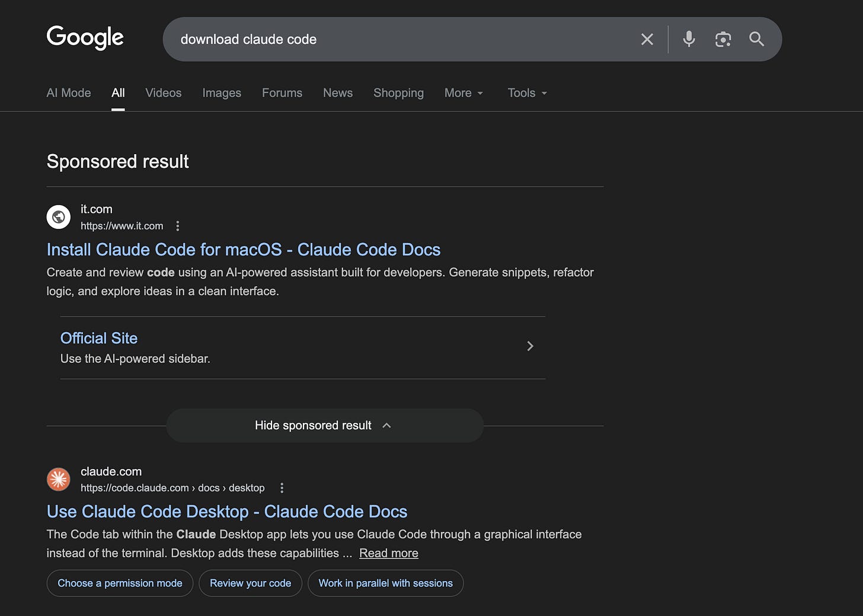Open 'Install Claude Code for macOS' sponsored link
Viewport: 863px width, 616px height.
pyautogui.click(x=244, y=250)
